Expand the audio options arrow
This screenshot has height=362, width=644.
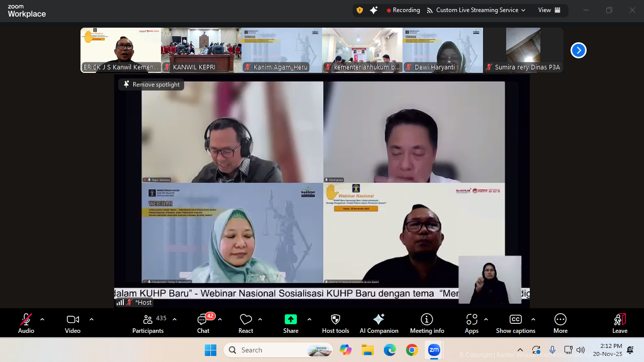coord(42,319)
